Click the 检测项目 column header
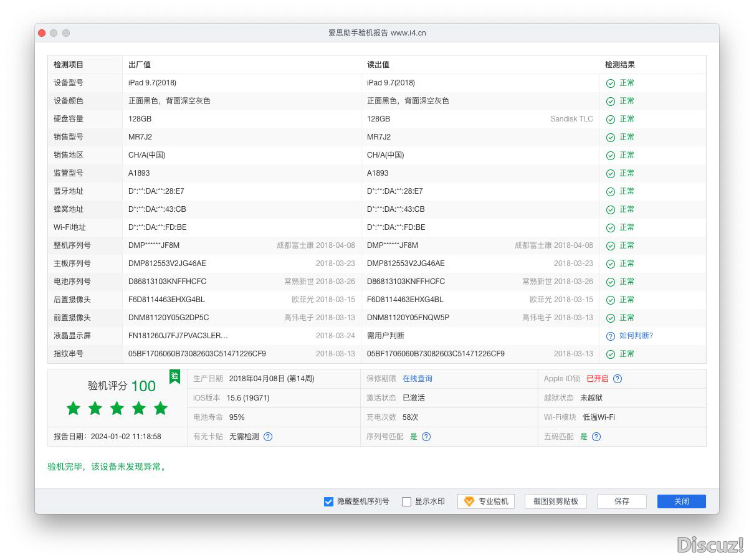Image resolution: width=754 pixels, height=560 pixels. [x=69, y=65]
